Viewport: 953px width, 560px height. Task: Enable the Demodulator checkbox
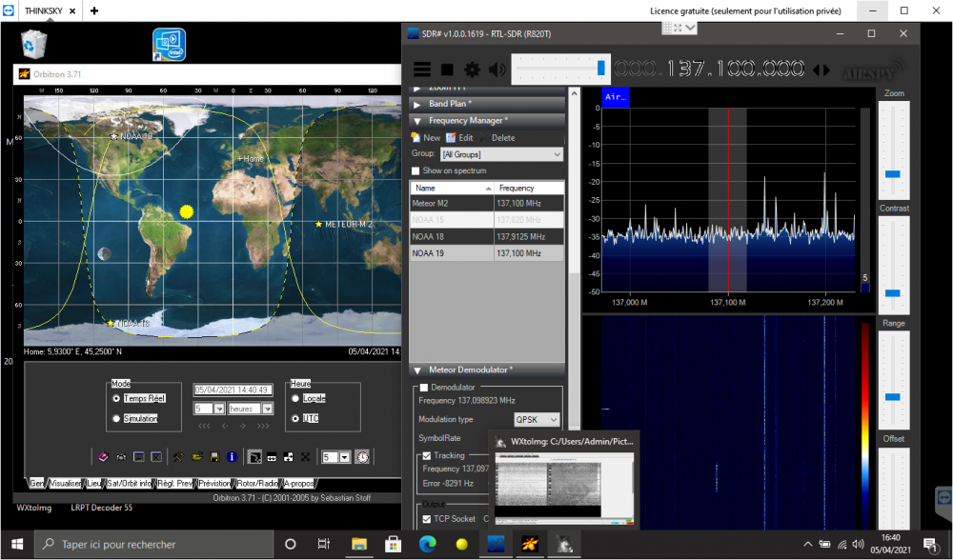424,387
